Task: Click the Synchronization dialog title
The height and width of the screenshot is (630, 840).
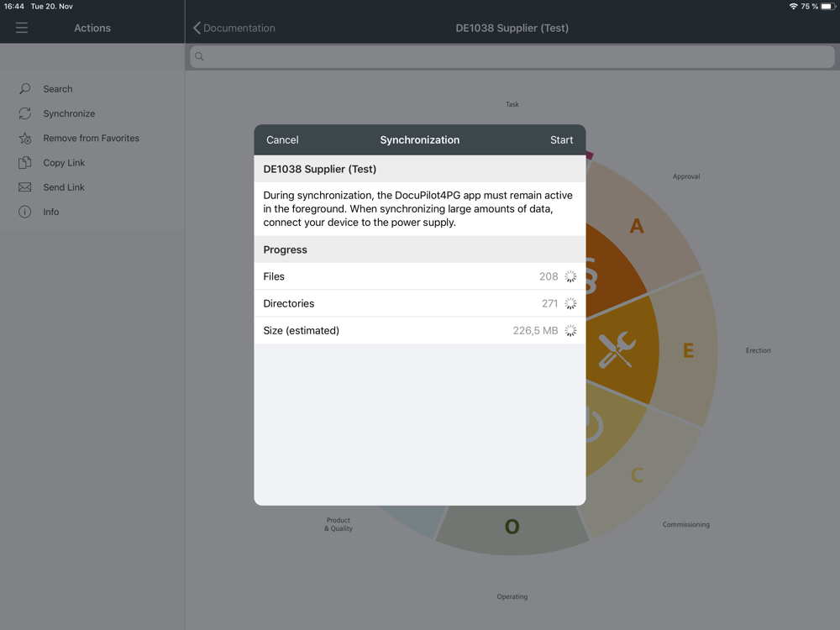Action: 419,139
